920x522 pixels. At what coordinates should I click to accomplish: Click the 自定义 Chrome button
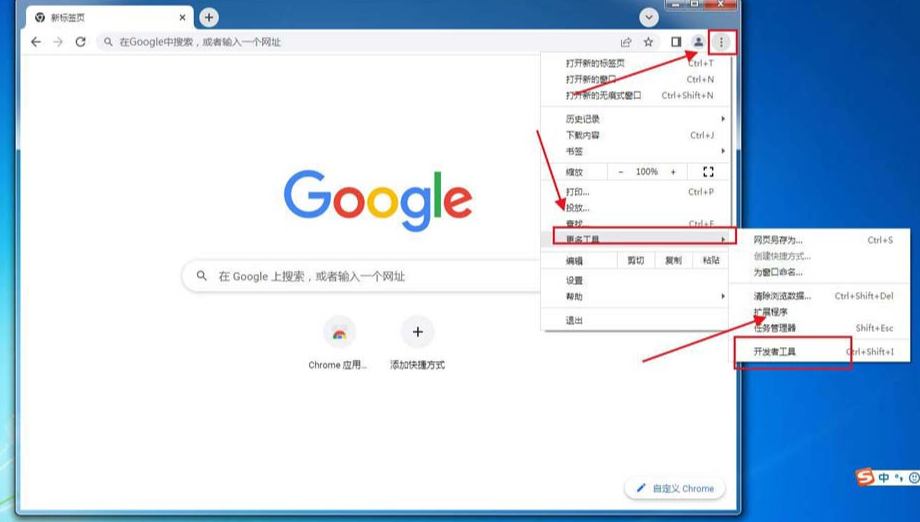tap(675, 488)
